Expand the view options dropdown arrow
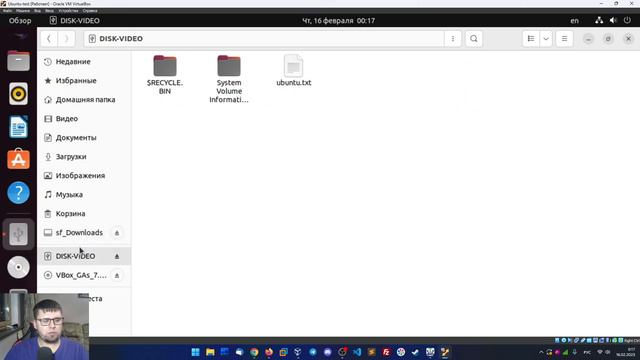Screen dimensions: 640x360 pyautogui.click(x=546, y=39)
